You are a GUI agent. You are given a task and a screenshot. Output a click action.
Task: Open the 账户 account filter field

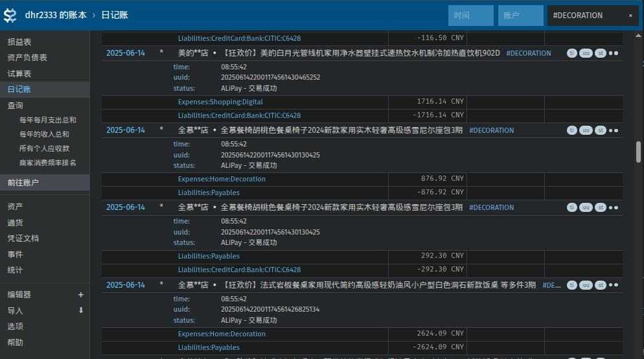pos(520,16)
